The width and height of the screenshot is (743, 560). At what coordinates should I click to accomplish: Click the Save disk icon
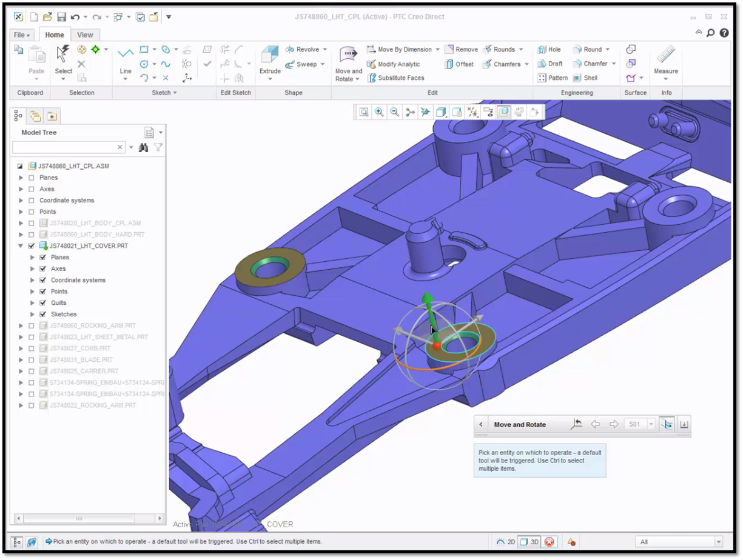pyautogui.click(x=61, y=17)
